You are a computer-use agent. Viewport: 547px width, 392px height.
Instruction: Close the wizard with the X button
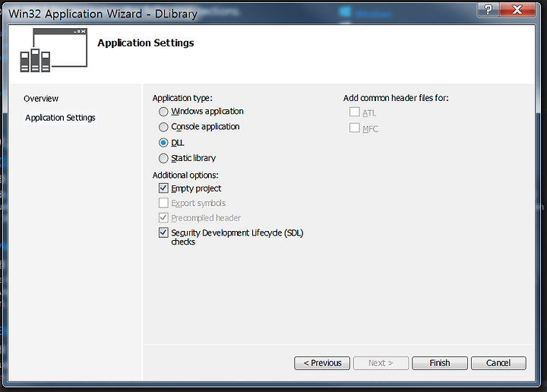pos(517,9)
